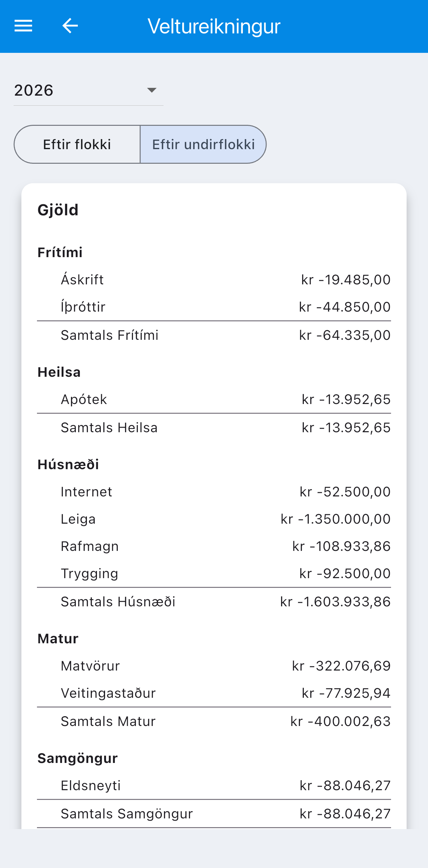The height and width of the screenshot is (868, 428).
Task: Open the Eldsneyti expense entry
Action: click(x=214, y=785)
